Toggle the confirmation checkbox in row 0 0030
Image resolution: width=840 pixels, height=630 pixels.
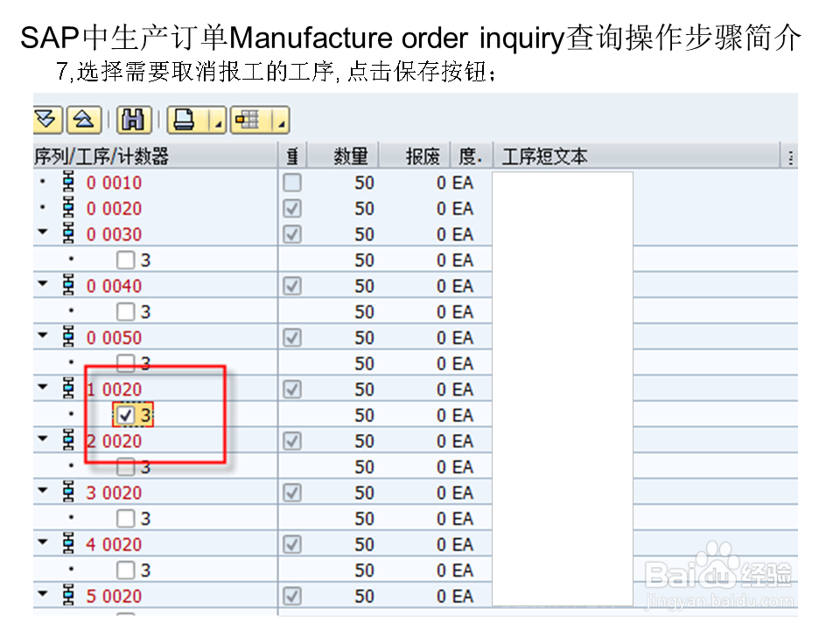pyautogui.click(x=292, y=234)
